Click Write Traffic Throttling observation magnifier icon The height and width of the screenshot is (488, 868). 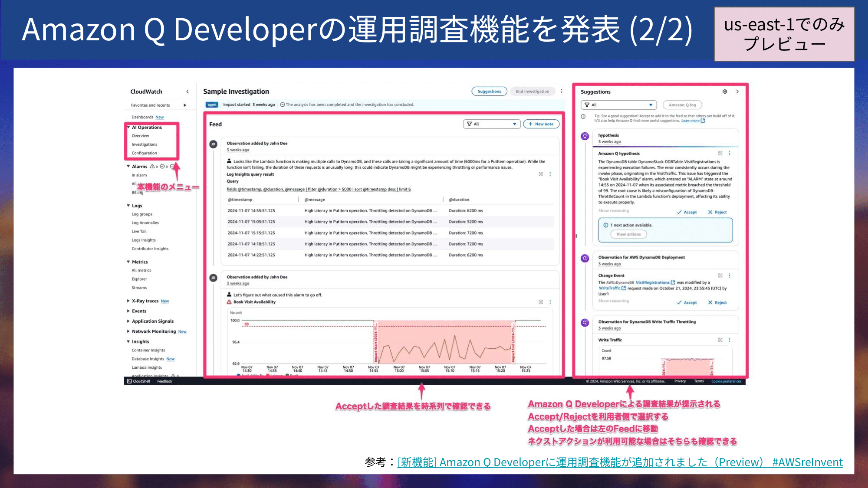click(x=585, y=323)
